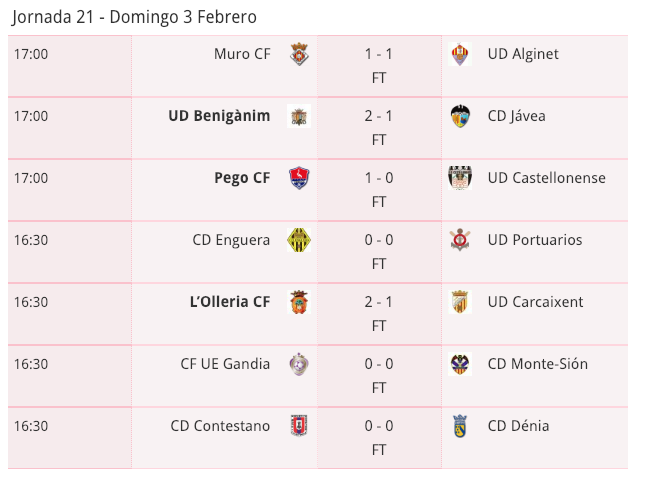This screenshot has width=647, height=479.
Task: Click the CD Dénia blue crest
Action: [460, 426]
